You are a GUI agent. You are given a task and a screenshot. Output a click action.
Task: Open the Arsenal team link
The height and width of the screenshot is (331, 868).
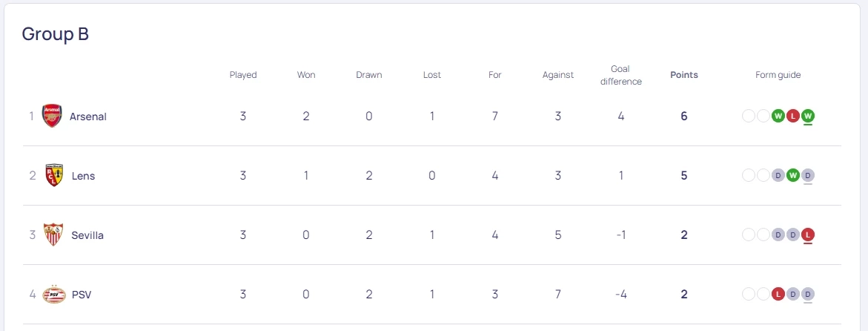click(x=88, y=117)
